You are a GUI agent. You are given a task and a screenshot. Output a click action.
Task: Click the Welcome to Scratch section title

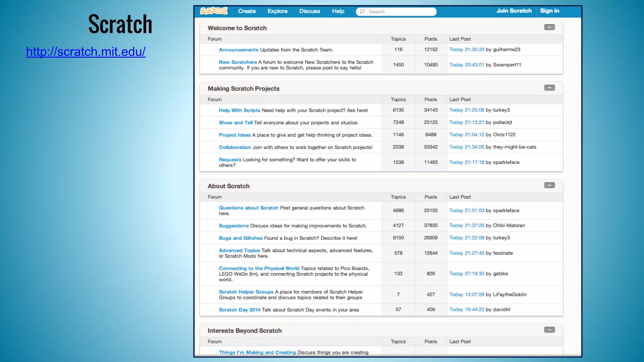click(237, 28)
